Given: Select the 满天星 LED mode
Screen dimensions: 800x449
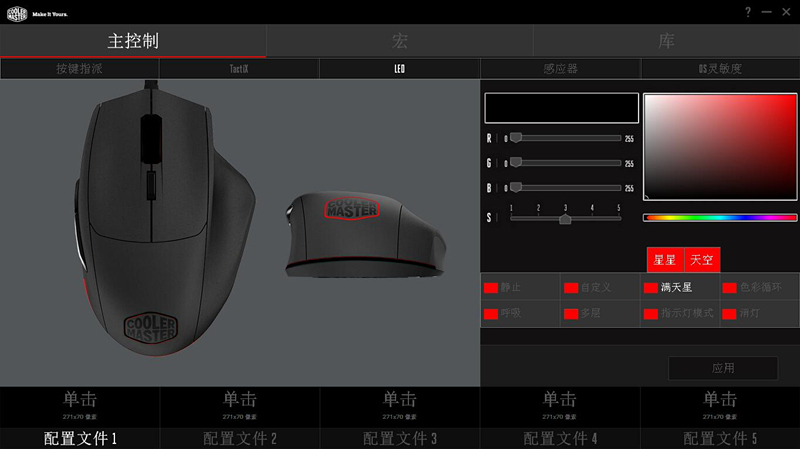Looking at the screenshot, I should point(680,288).
